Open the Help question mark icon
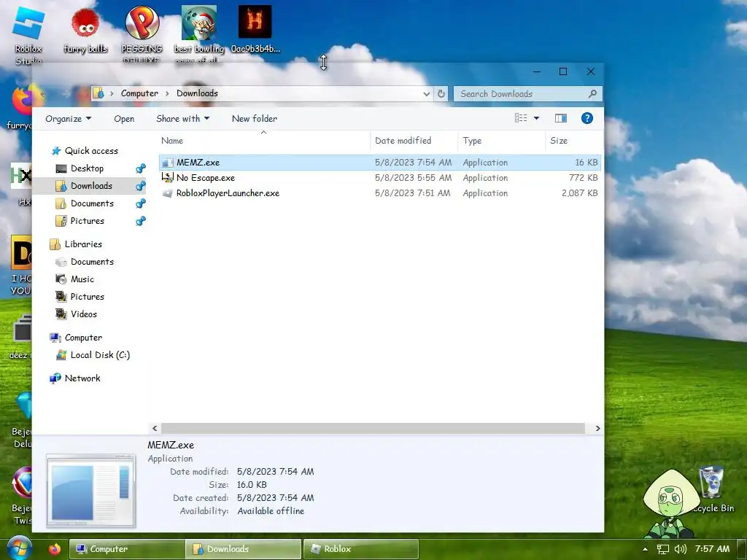This screenshot has width=747, height=560. point(587,118)
